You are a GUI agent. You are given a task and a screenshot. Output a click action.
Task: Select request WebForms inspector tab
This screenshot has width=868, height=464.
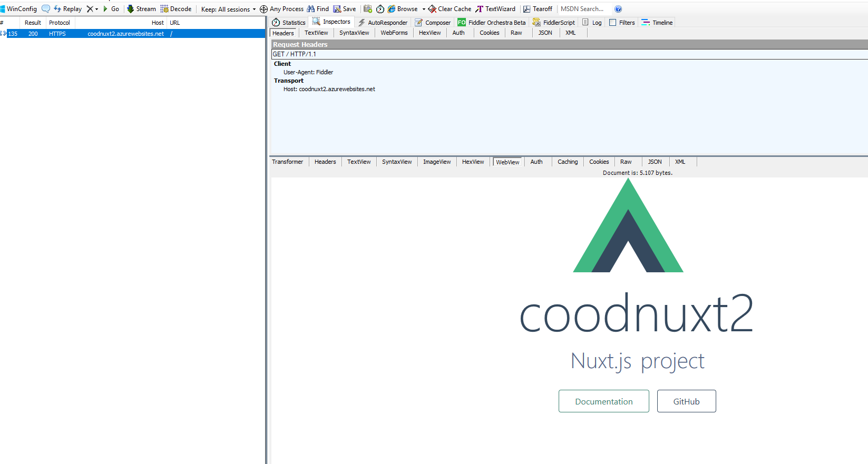click(394, 33)
